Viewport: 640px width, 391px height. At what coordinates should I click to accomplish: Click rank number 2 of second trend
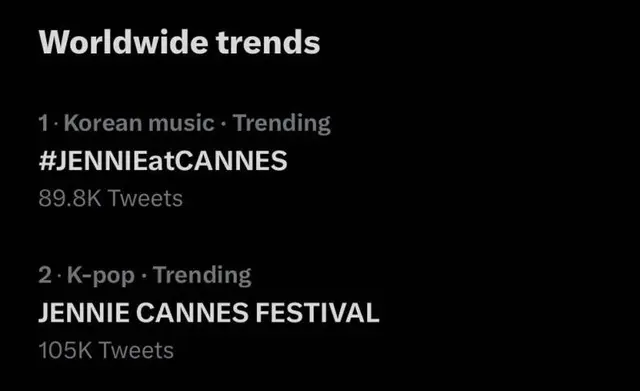pyautogui.click(x=45, y=275)
